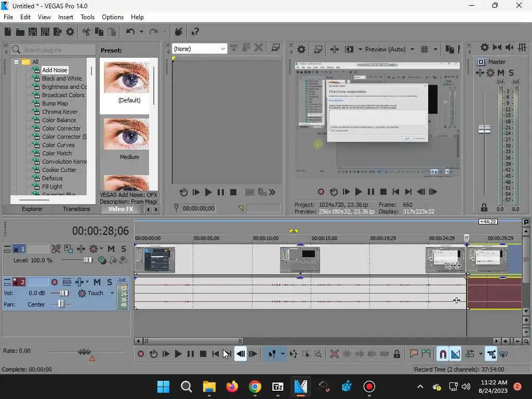This screenshot has width=532, height=399.
Task: Open Touch automation mode dropdown
Action: (112, 293)
